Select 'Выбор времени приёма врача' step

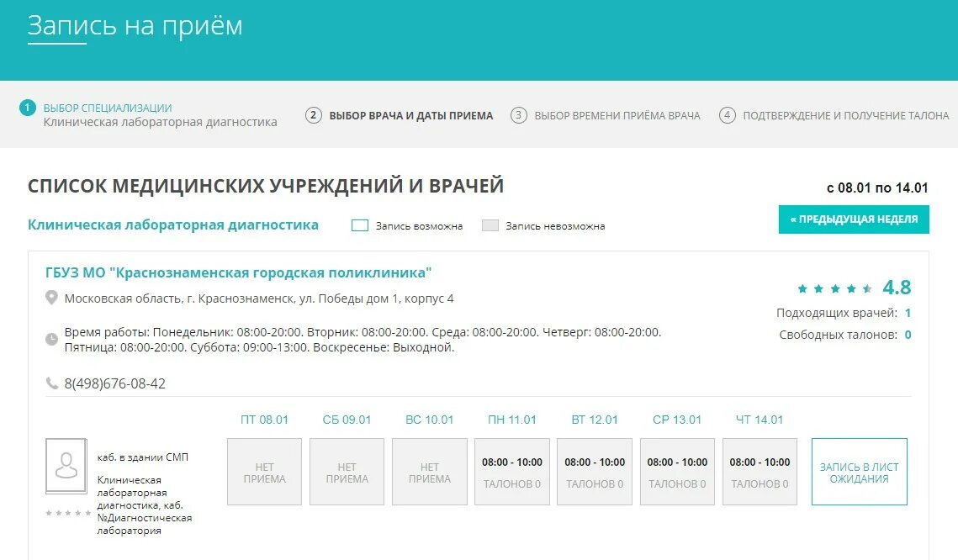point(617,115)
